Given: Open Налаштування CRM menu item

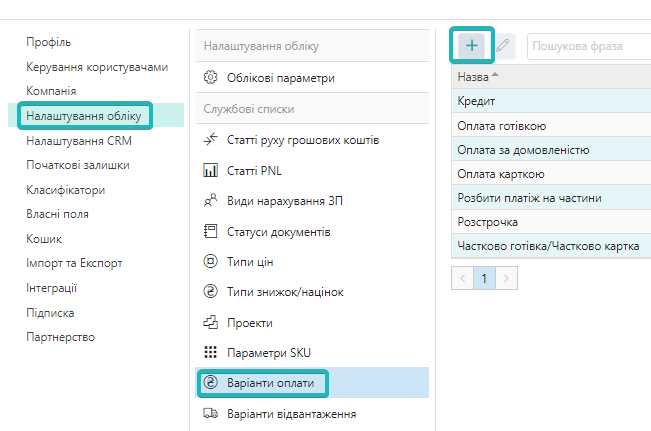Looking at the screenshot, I should click(79, 141).
